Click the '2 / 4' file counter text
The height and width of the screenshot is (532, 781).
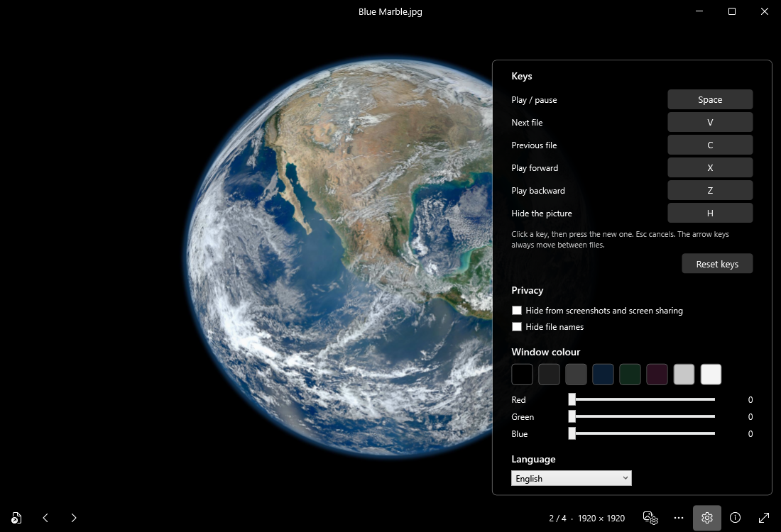click(x=557, y=518)
